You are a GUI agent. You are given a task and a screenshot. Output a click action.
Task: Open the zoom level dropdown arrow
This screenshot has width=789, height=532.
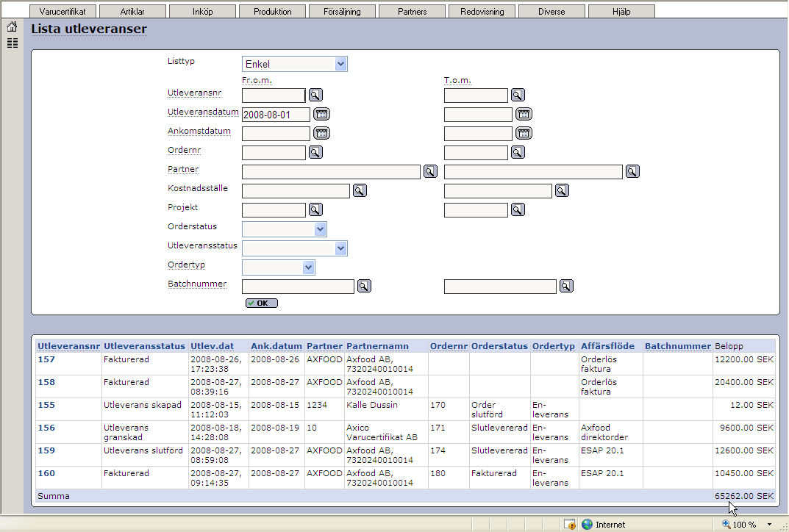click(x=769, y=525)
